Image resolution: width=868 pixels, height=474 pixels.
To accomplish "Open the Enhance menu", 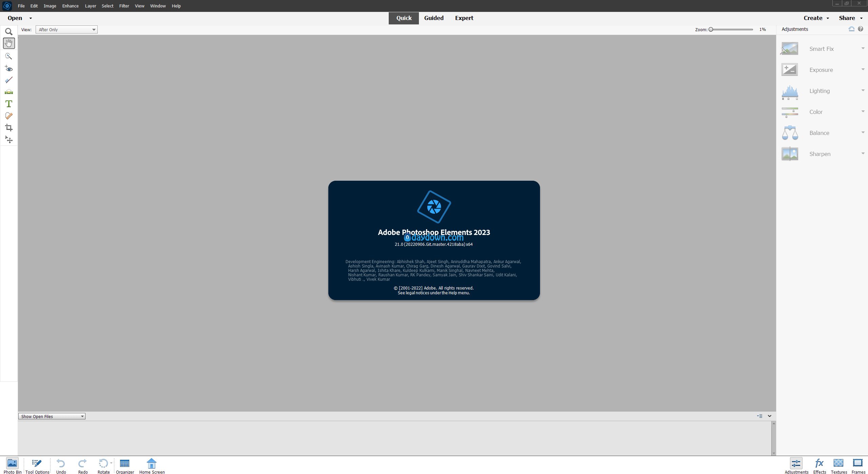I will point(70,6).
